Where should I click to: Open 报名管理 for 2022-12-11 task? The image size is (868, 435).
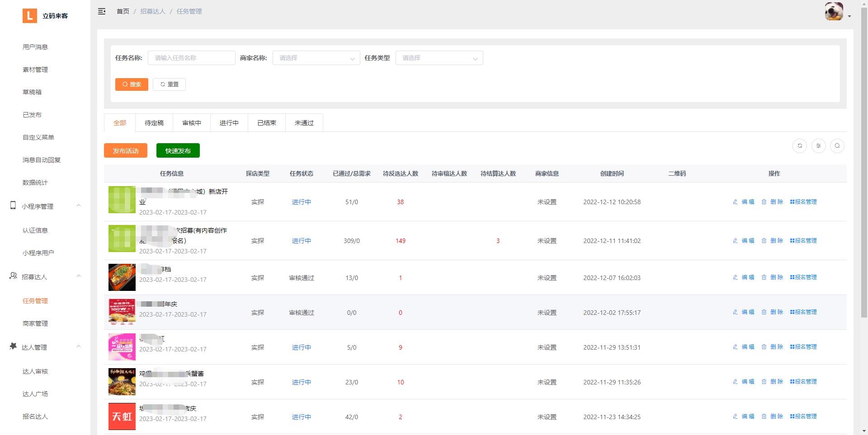click(803, 241)
